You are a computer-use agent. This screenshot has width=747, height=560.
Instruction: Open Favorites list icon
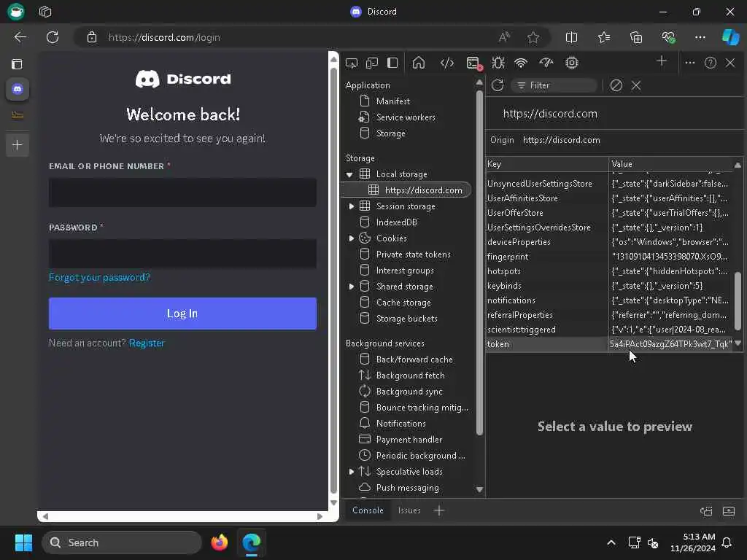(x=604, y=37)
